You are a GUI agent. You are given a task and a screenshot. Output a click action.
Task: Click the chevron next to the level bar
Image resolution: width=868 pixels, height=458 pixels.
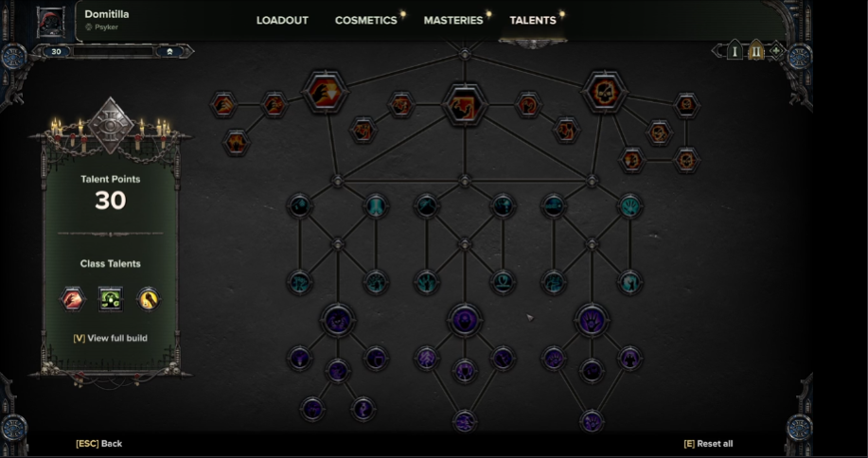(170, 51)
